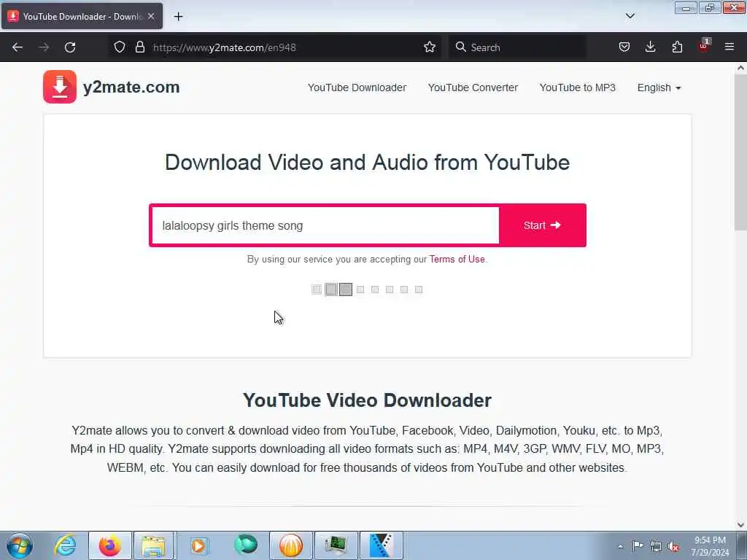Viewport: 747px width, 560px height.
Task: Bookmark this page with star icon
Action: point(429,47)
